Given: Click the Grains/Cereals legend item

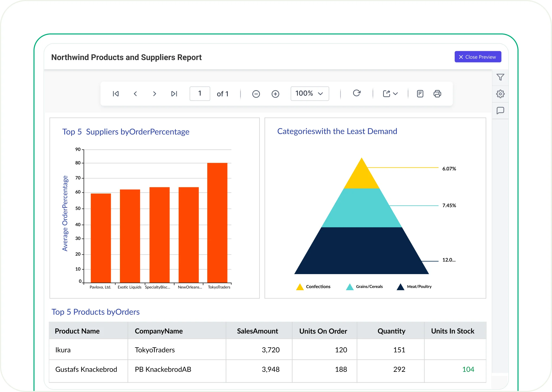Looking at the screenshot, I should tap(369, 287).
